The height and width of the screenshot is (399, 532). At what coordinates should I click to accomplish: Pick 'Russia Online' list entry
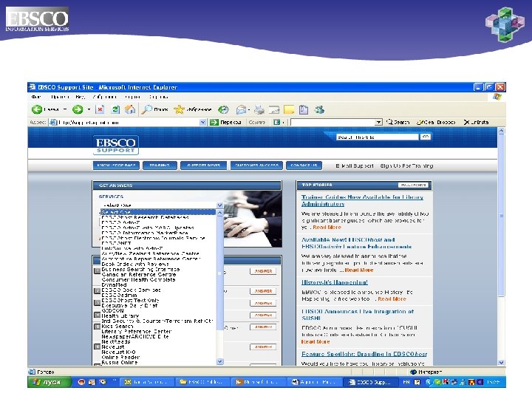coord(120,362)
